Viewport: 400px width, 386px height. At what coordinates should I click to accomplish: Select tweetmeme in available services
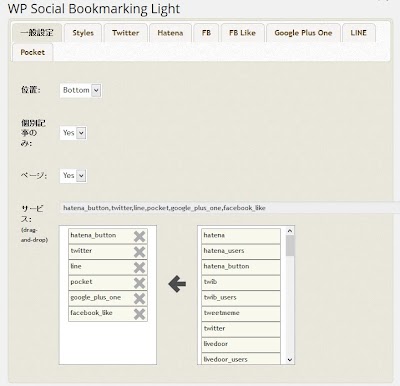pos(241,313)
